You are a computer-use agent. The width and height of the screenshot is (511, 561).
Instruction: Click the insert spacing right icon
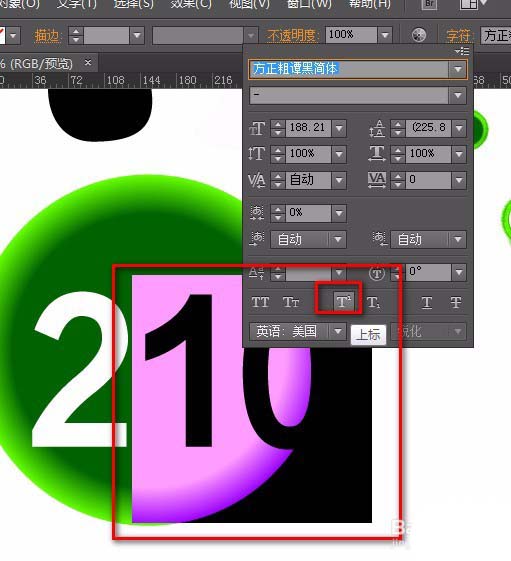[379, 239]
